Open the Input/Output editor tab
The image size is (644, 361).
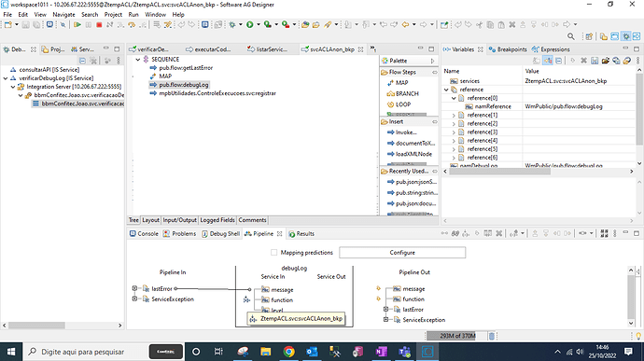click(179, 220)
